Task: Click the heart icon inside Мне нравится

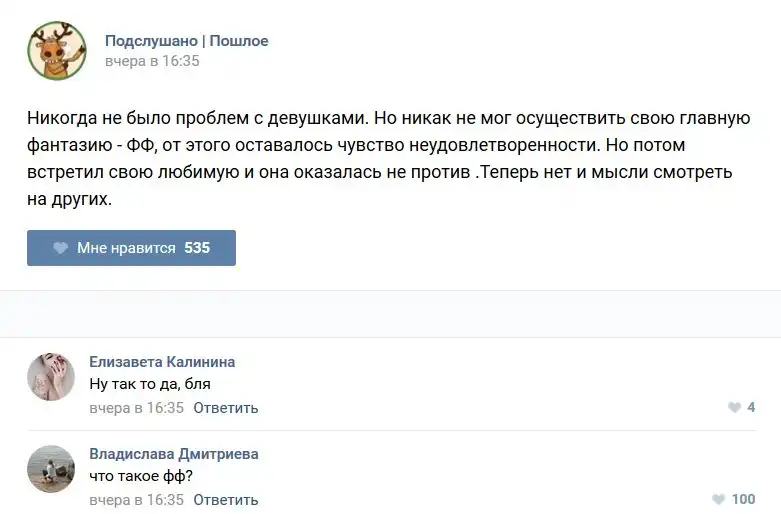Action: (x=60, y=248)
